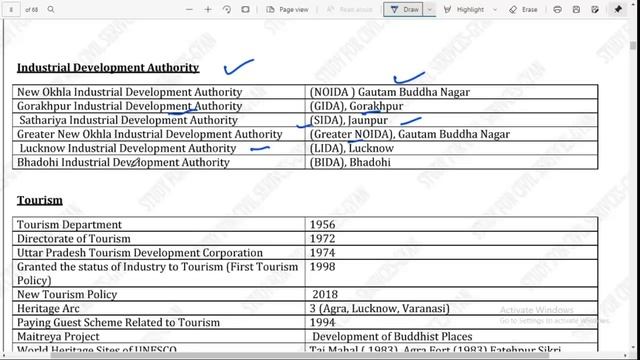The image size is (640, 360).
Task: Click "(LIDA), Lucknow" cell
Action: [x=451, y=148]
